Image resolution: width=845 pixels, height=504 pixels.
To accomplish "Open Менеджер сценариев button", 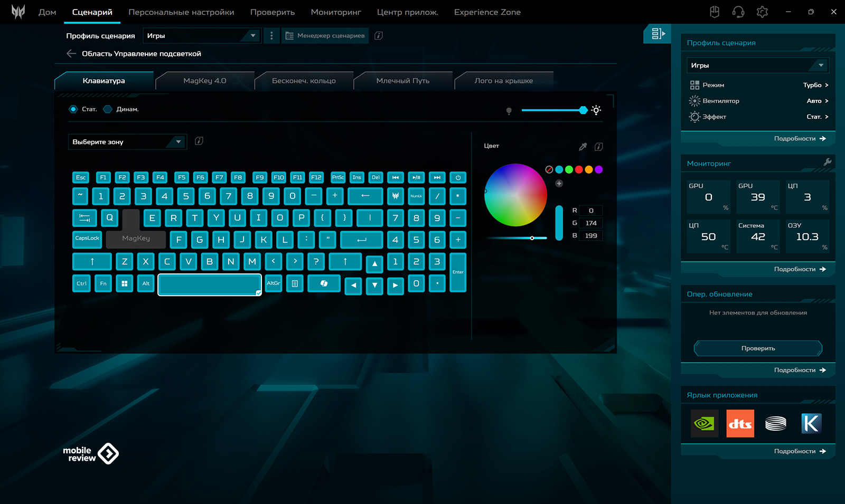I will (x=325, y=36).
